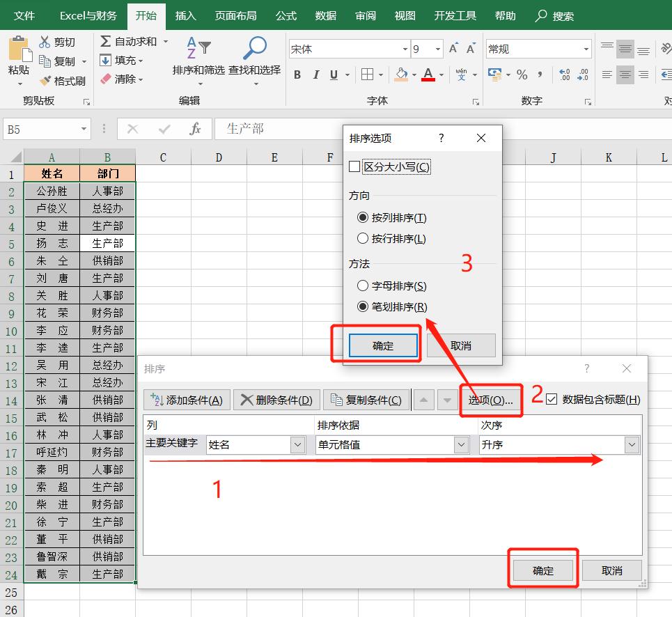This screenshot has height=617, width=672.
Task: Apply bold formatting
Action: click(298, 74)
